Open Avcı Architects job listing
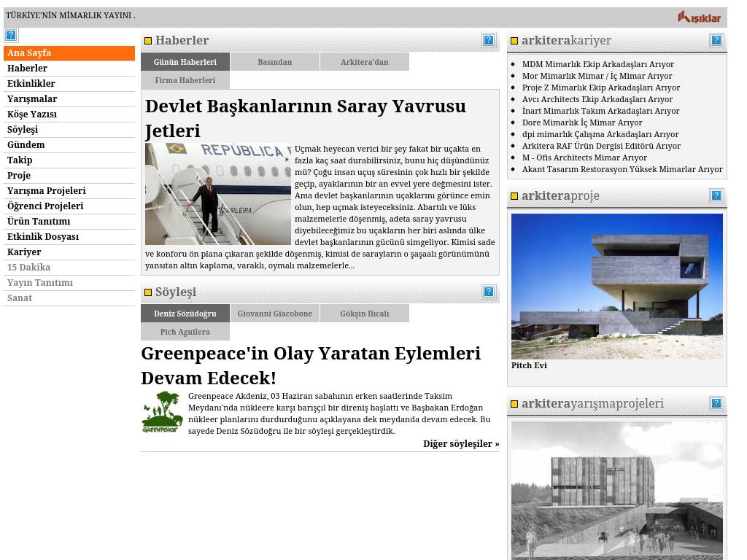Screen dimensions: 747x560 pyautogui.click(x=597, y=99)
